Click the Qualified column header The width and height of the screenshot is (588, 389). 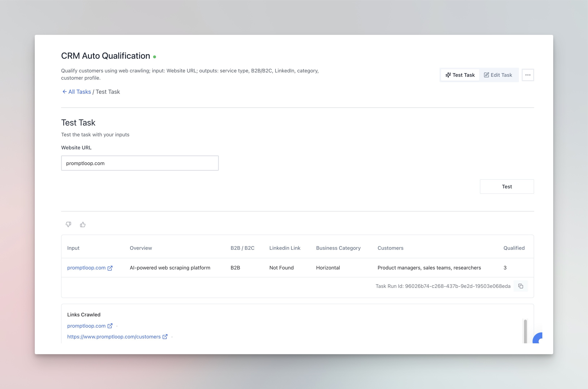tap(514, 248)
